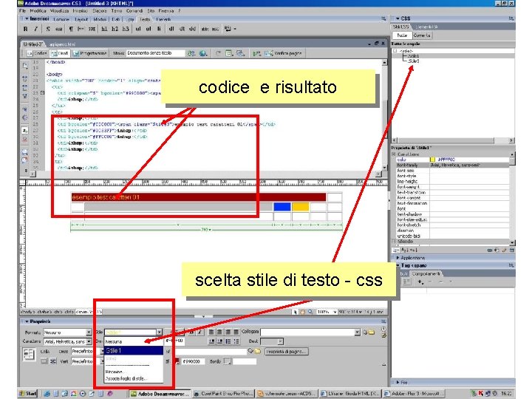This screenshot has height=399, width=532.
Task: Open the Finestra menu
Action: pos(166,11)
